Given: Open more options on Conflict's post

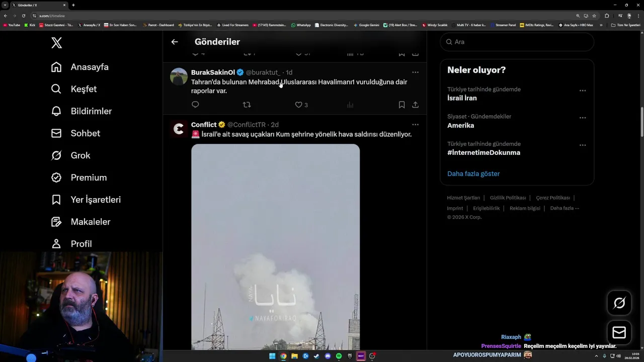Looking at the screenshot, I should (415, 125).
